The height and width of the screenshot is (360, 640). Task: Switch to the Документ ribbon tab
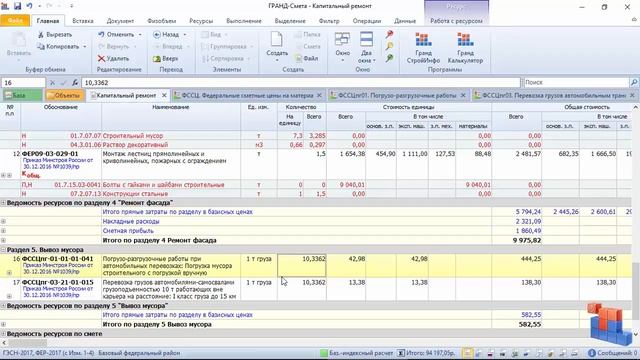120,21
